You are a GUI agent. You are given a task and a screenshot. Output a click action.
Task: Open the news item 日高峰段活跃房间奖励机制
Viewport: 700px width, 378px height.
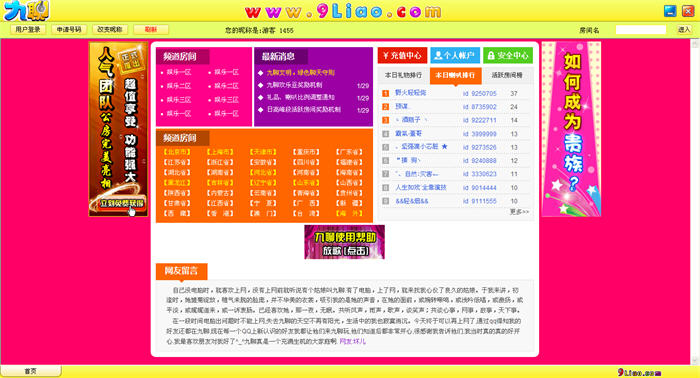304,109
